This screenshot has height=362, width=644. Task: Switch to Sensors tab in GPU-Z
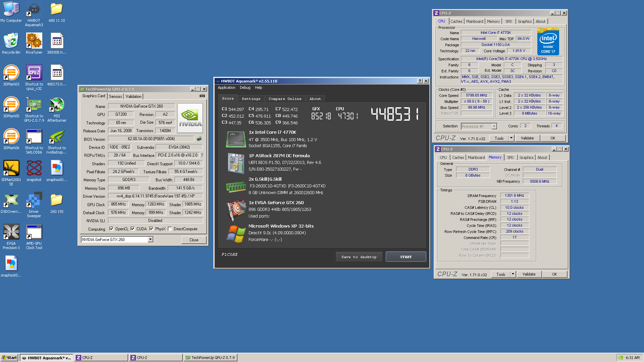pos(115,97)
